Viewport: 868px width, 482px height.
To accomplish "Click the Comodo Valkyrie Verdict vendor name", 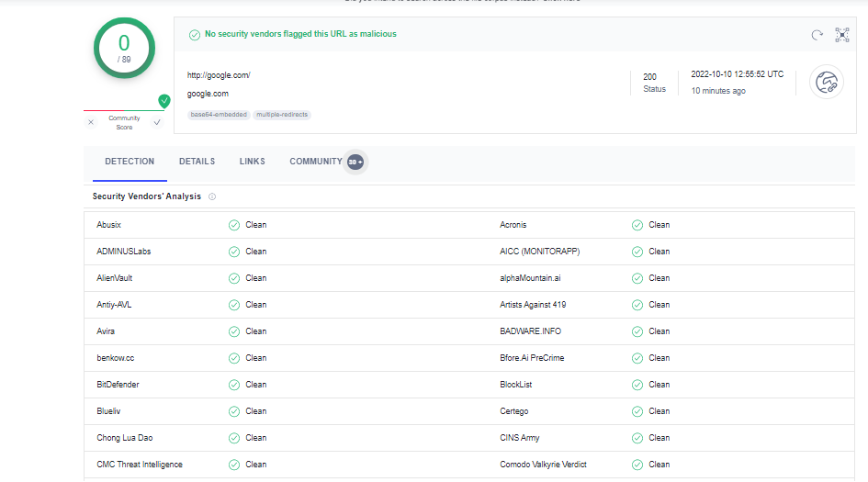I will click(x=543, y=465).
